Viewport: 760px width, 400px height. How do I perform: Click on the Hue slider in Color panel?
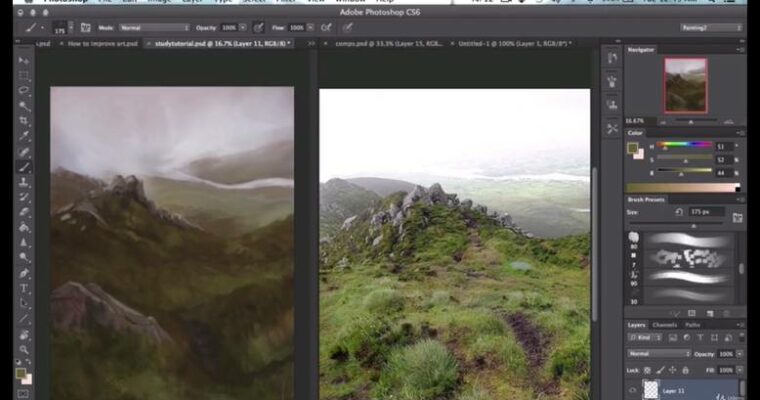pos(684,145)
